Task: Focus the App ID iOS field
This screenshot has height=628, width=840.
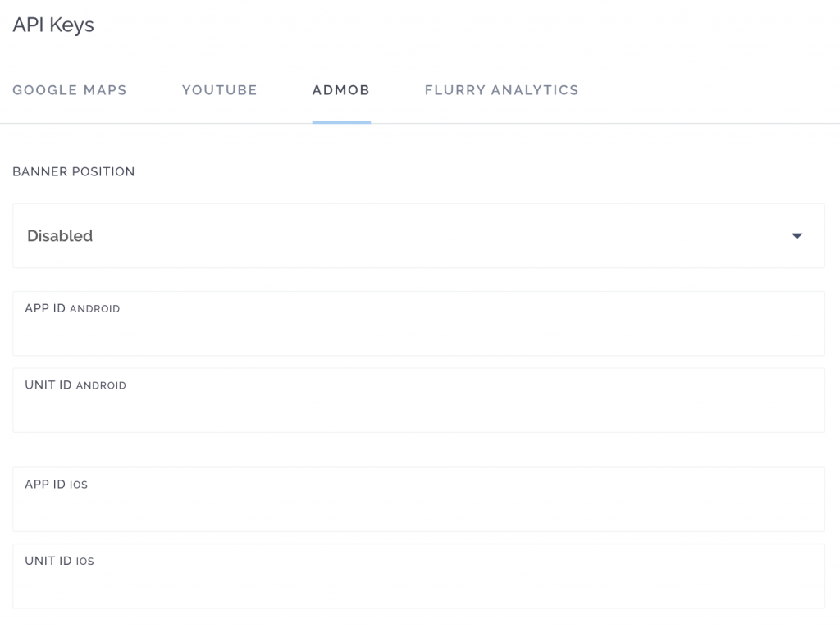Action: point(418,499)
